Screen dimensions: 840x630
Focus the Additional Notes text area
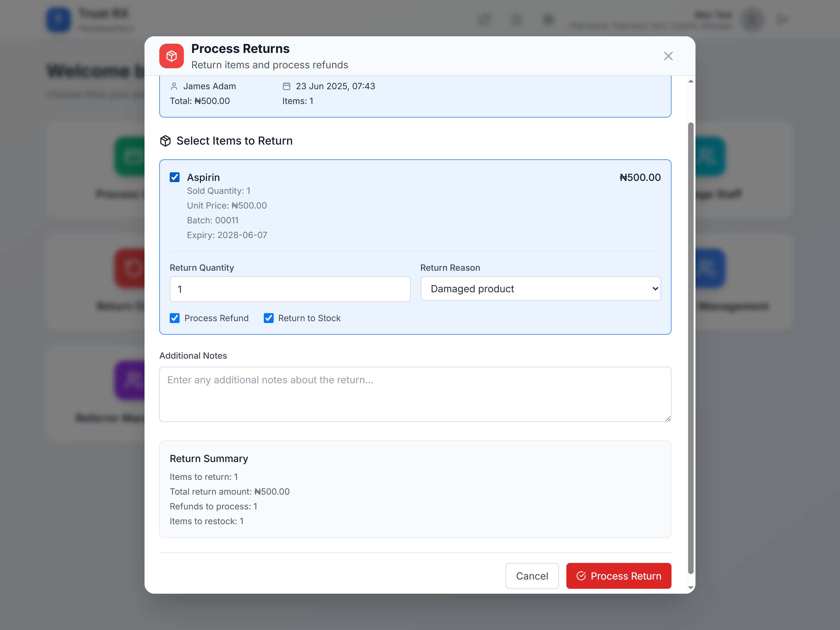click(415, 394)
